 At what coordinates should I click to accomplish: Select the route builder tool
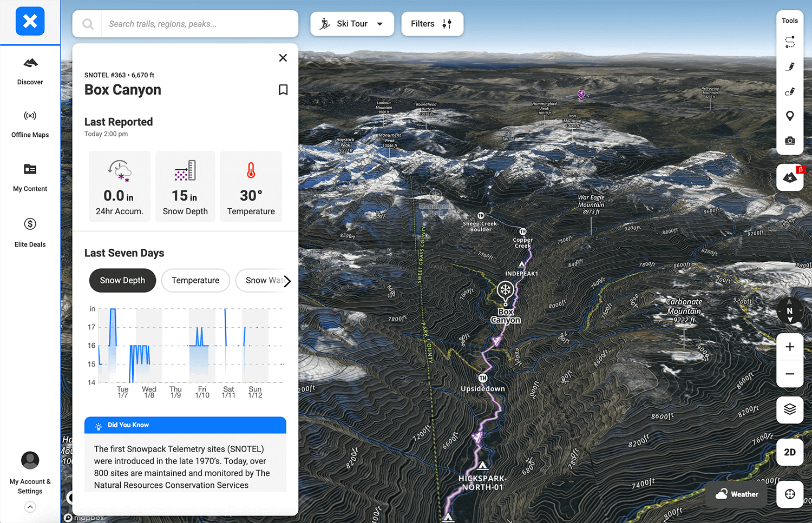(790, 42)
